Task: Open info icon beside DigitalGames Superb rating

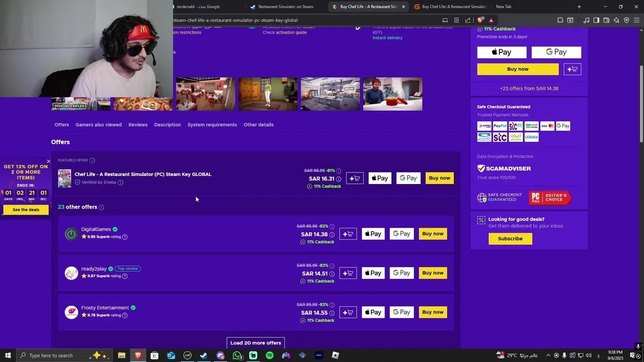Action: [x=125, y=237]
